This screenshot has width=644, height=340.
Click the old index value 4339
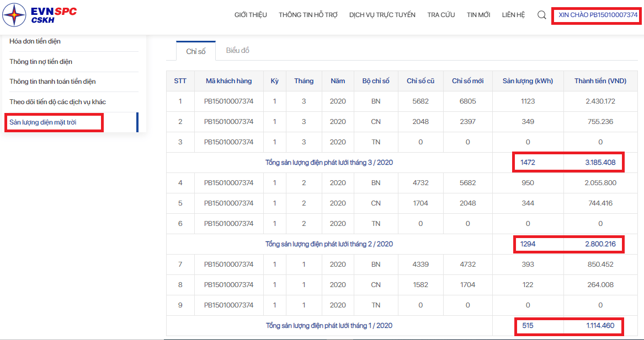[421, 264]
